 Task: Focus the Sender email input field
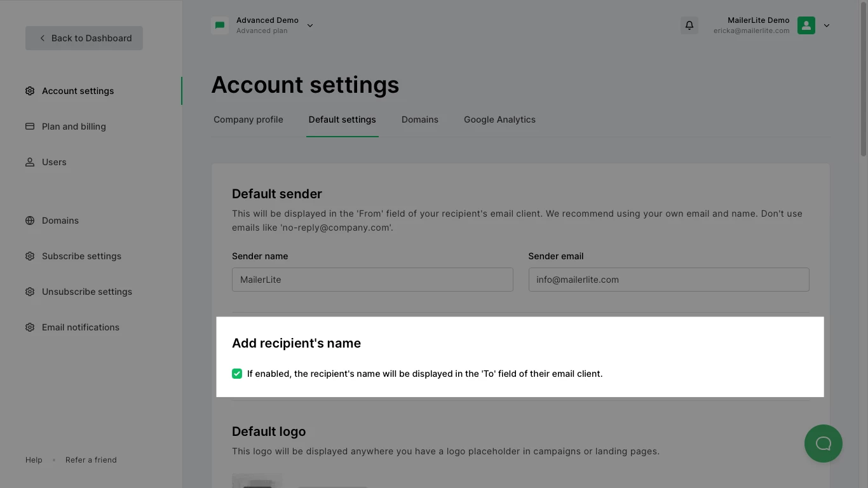(668, 280)
